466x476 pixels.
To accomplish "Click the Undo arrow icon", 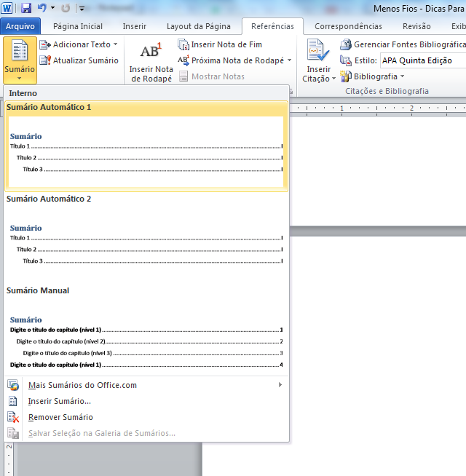I will click(42, 8).
